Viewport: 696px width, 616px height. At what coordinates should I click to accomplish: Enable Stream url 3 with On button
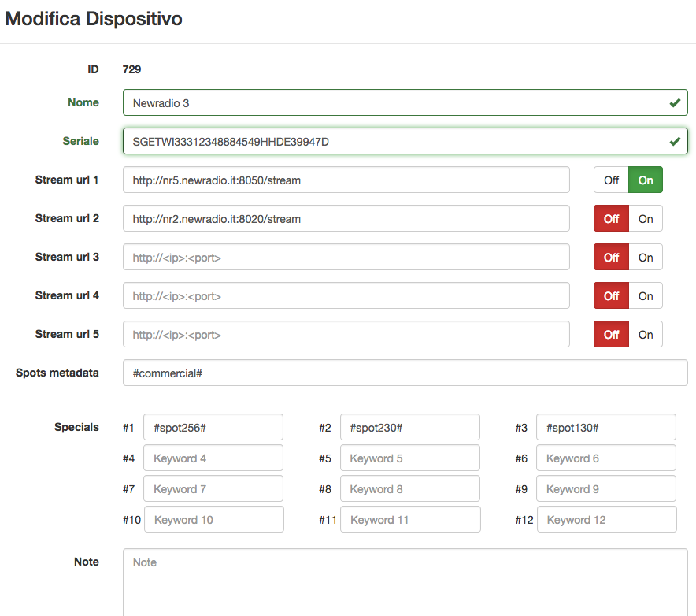(646, 257)
